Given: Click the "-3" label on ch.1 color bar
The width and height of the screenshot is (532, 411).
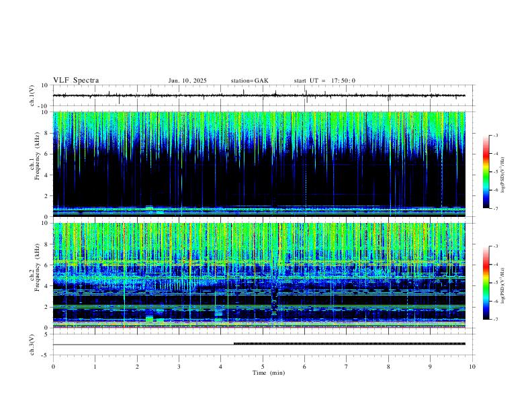Looking at the screenshot, I should point(495,135).
